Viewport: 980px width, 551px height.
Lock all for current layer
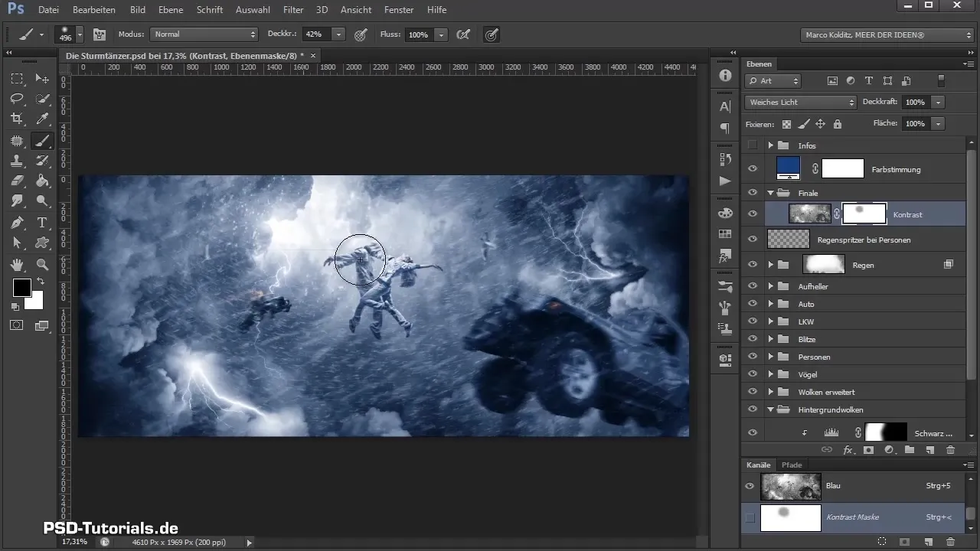click(x=837, y=124)
